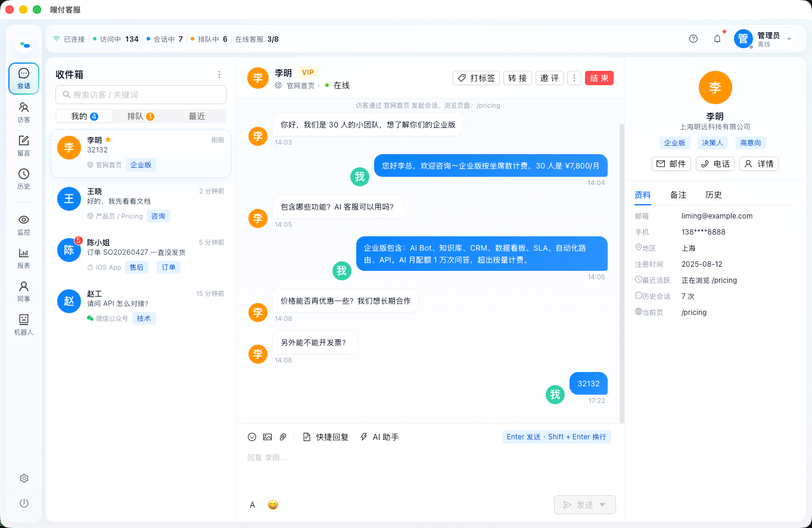The height and width of the screenshot is (528, 812).
Task: Open 报表 chart icon
Action: 24,258
